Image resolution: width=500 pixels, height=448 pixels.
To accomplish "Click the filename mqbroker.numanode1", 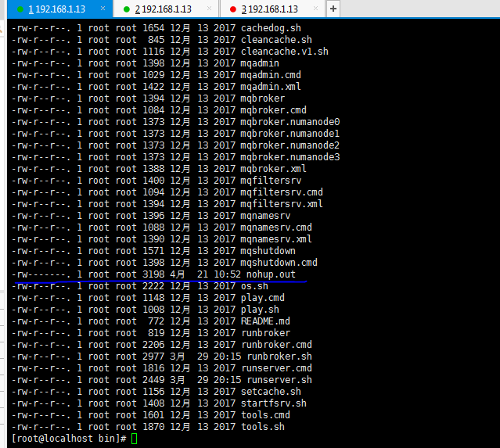I will point(290,134).
